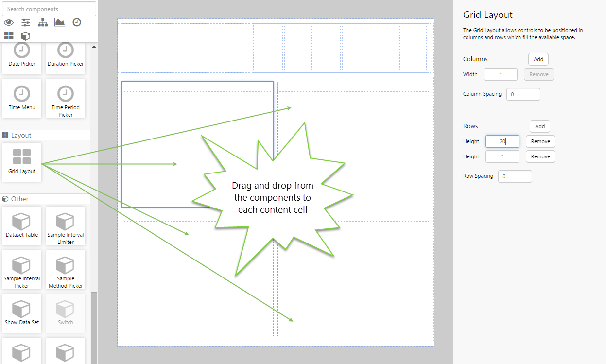606x364 pixels.
Task: Select the clock time components icon
Action: coord(76,22)
